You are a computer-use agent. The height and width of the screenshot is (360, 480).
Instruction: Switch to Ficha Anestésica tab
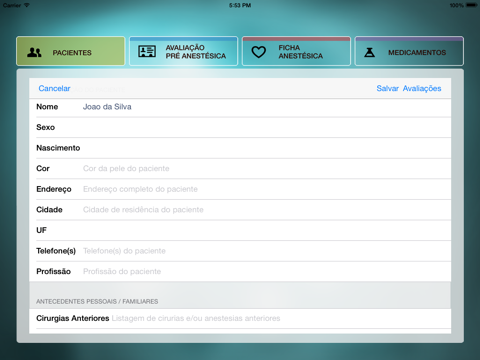point(296,51)
